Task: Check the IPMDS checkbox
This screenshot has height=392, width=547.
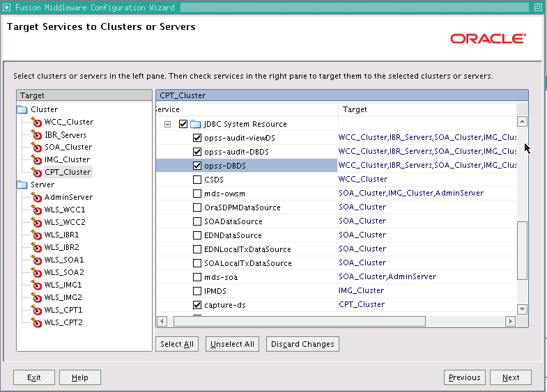Action: click(x=197, y=291)
